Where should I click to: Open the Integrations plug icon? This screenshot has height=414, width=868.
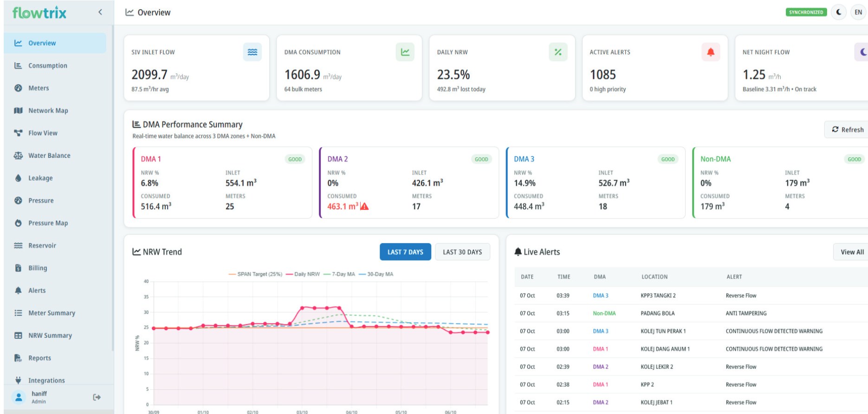(18, 381)
